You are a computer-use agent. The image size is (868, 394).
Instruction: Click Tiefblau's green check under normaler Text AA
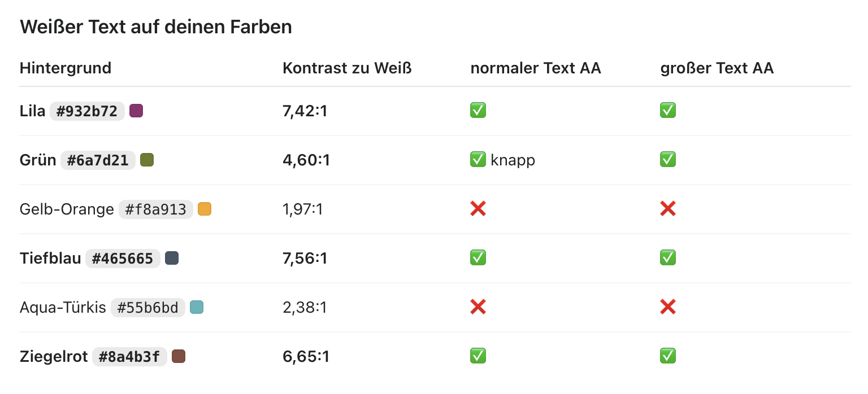click(478, 259)
